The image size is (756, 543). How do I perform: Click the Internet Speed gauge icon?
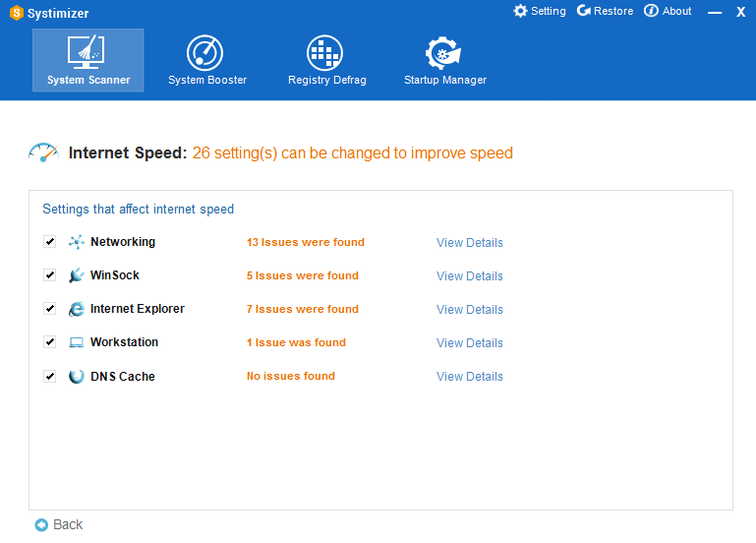(x=43, y=152)
